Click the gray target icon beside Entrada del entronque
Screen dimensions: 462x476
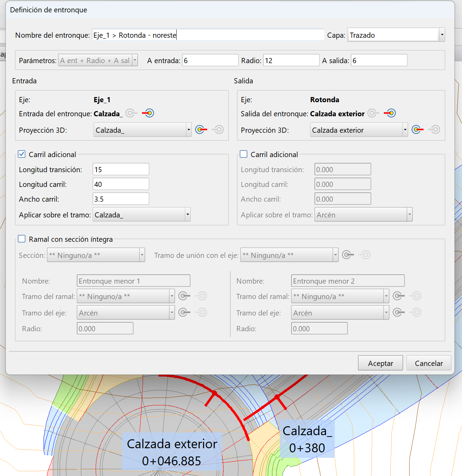[x=131, y=113]
